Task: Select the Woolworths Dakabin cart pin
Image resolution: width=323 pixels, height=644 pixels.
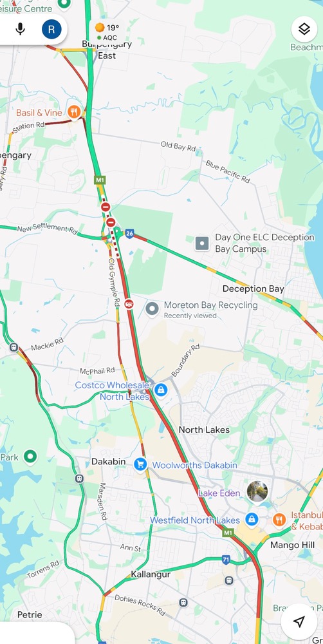Action: [140, 464]
